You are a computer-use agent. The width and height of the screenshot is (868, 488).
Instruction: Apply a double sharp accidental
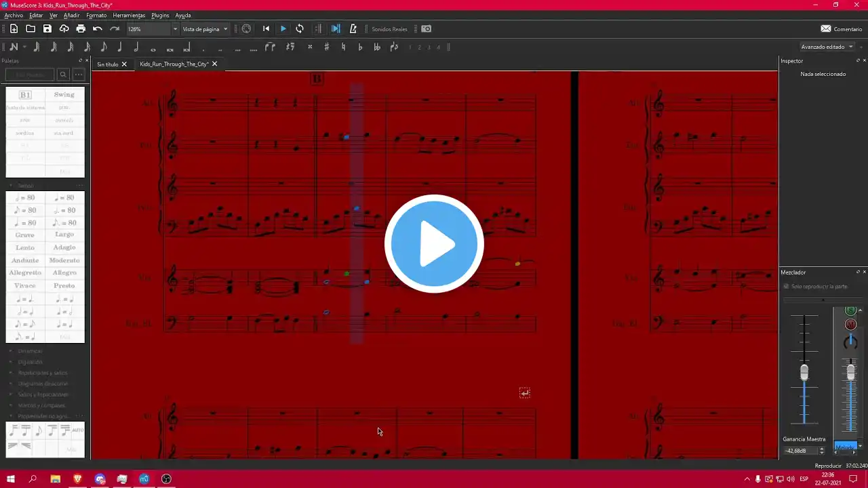[x=310, y=47]
